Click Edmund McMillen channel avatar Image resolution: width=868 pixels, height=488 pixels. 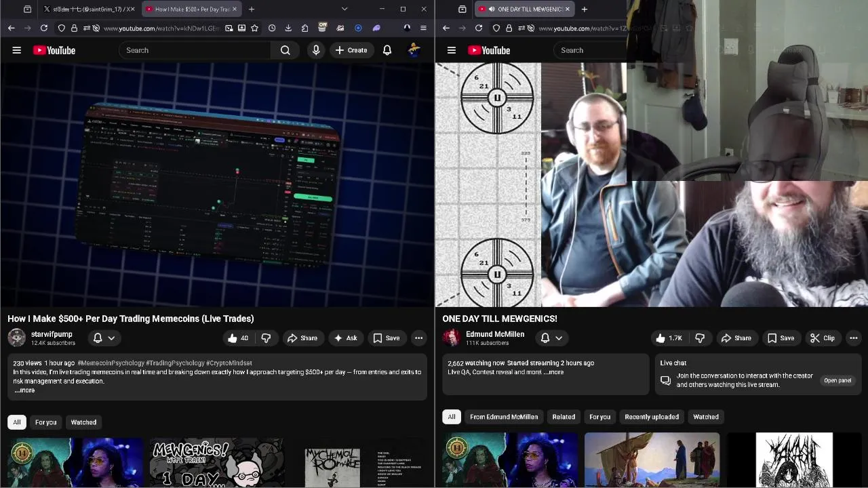point(452,338)
